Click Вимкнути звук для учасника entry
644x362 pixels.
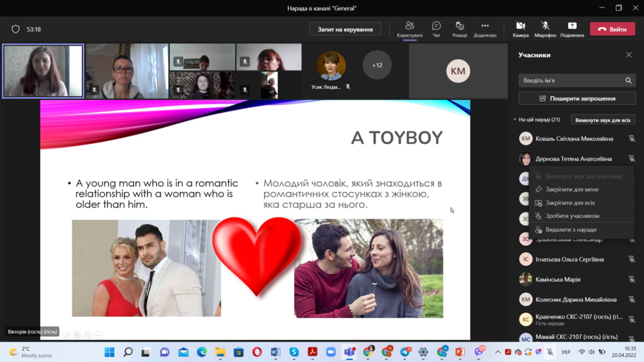(583, 177)
